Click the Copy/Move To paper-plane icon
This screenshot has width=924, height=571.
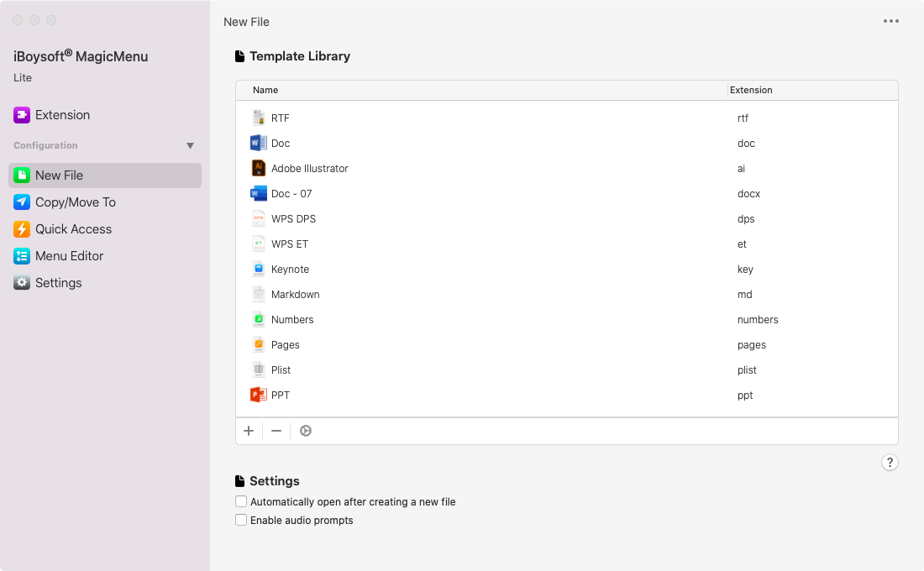click(x=22, y=202)
